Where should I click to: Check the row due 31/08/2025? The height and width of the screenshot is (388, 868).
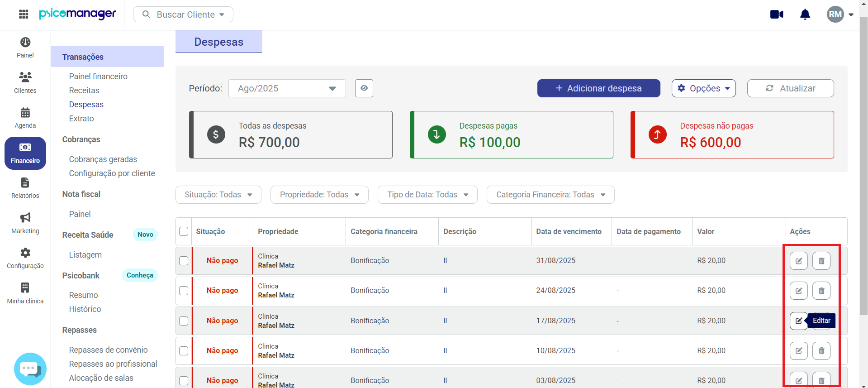click(x=184, y=261)
